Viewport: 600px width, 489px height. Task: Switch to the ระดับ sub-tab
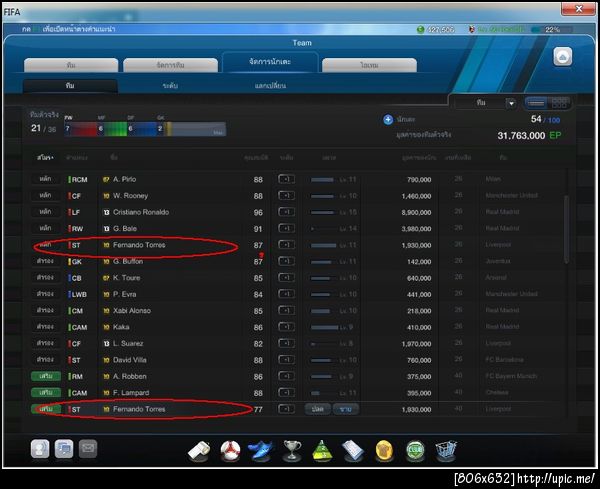(170, 86)
